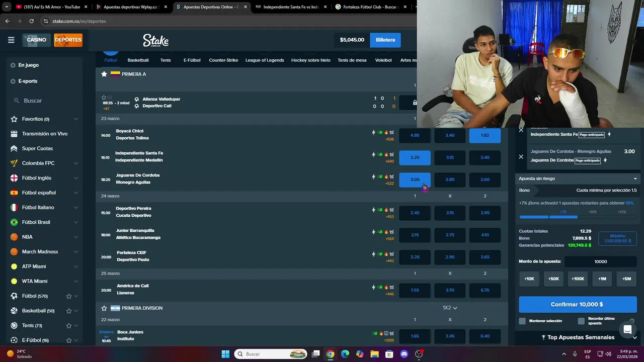Viewport: 644px width, 362px height.
Task: Switch to the League of Legends tab
Action: [x=265, y=60]
